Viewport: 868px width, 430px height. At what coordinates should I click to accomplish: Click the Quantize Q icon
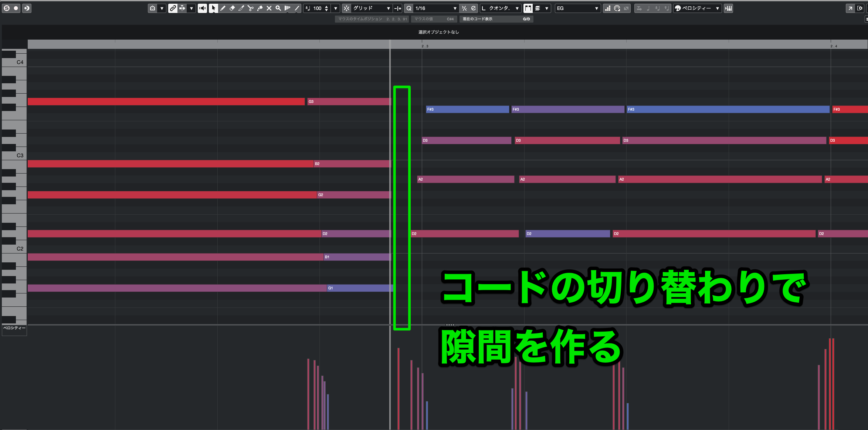coord(409,8)
